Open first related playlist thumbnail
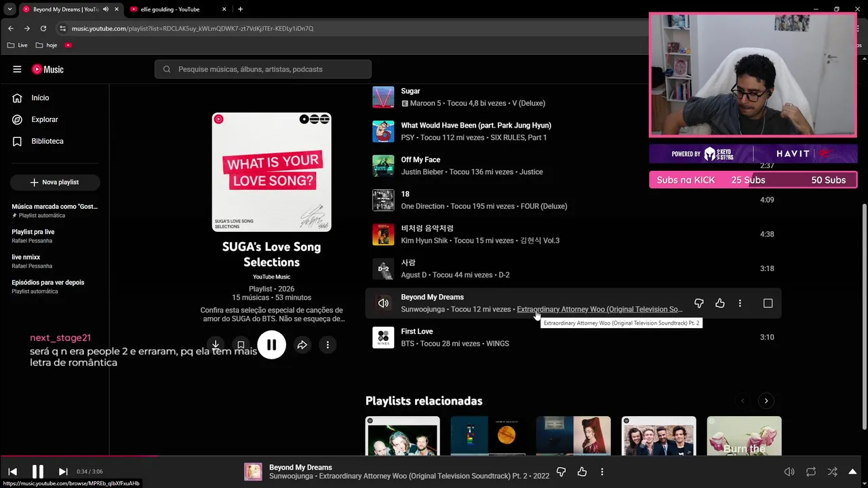 click(x=402, y=436)
